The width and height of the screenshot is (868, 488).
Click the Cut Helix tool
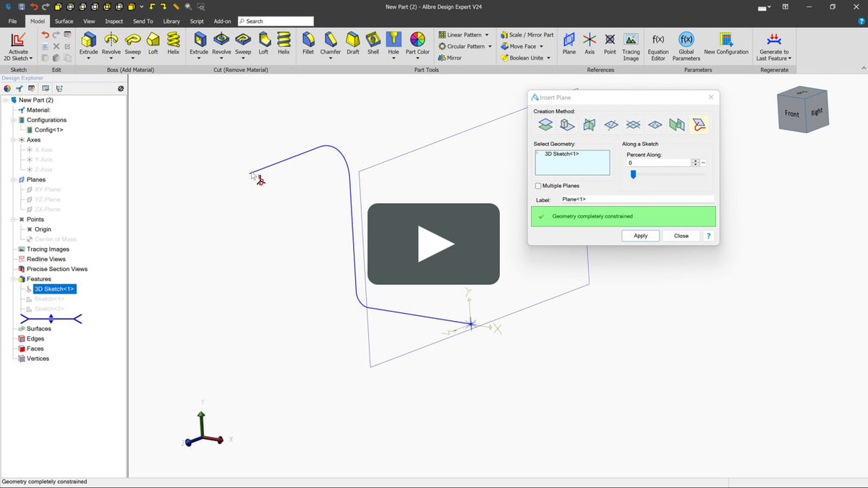pos(284,42)
